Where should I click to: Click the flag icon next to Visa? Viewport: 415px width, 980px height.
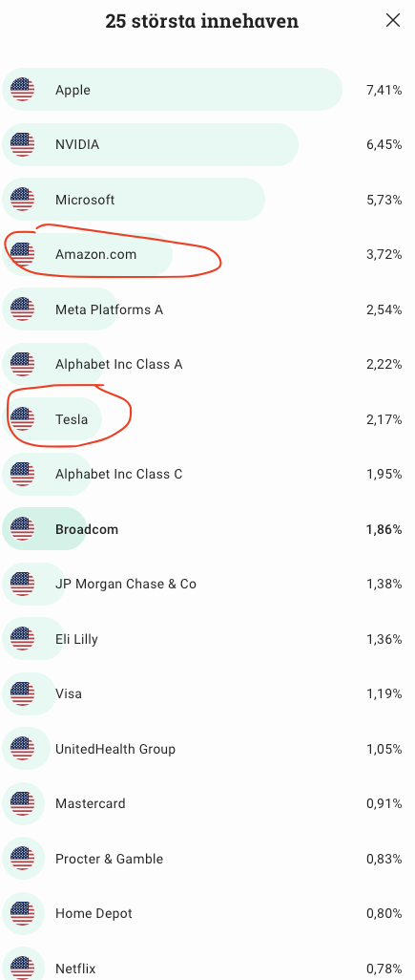(23, 693)
